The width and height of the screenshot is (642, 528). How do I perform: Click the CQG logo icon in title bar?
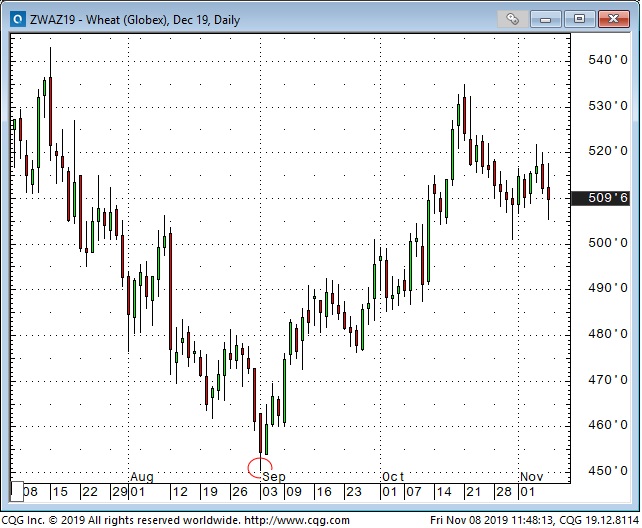point(18,19)
